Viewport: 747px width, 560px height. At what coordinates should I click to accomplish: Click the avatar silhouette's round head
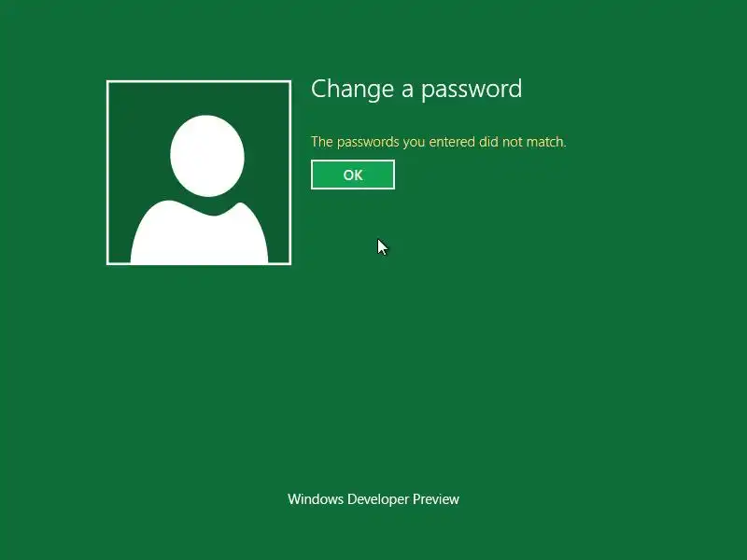[207, 155]
